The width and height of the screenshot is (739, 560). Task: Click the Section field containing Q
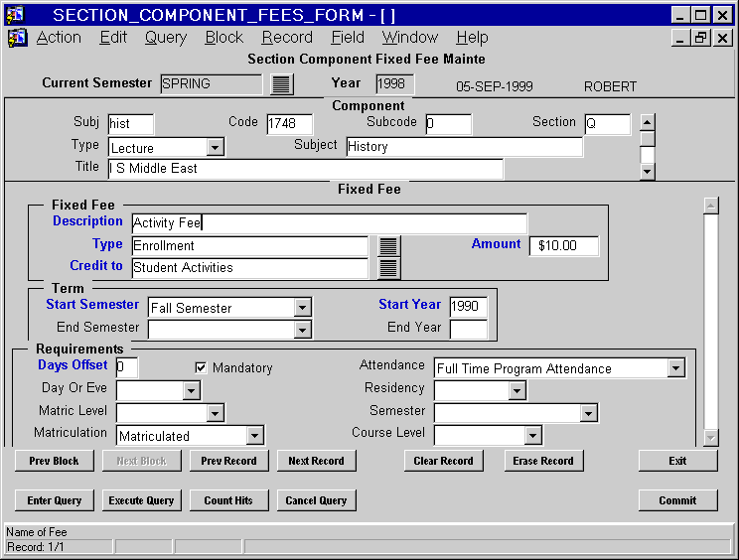[608, 124]
